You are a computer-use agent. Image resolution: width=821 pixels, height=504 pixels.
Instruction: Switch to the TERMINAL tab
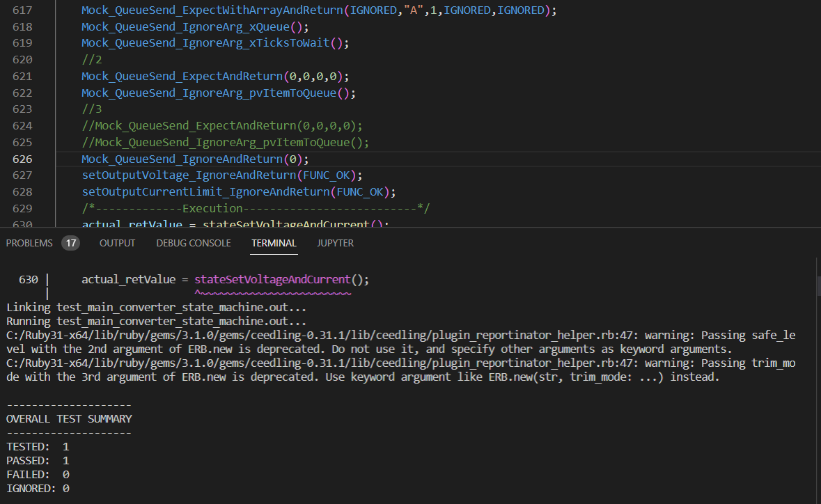274,243
